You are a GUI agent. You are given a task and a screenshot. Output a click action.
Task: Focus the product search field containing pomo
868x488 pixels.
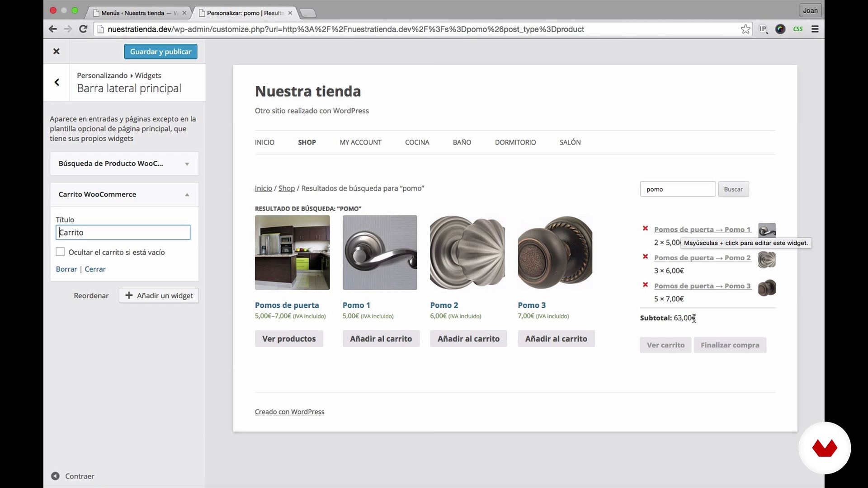pos(678,189)
